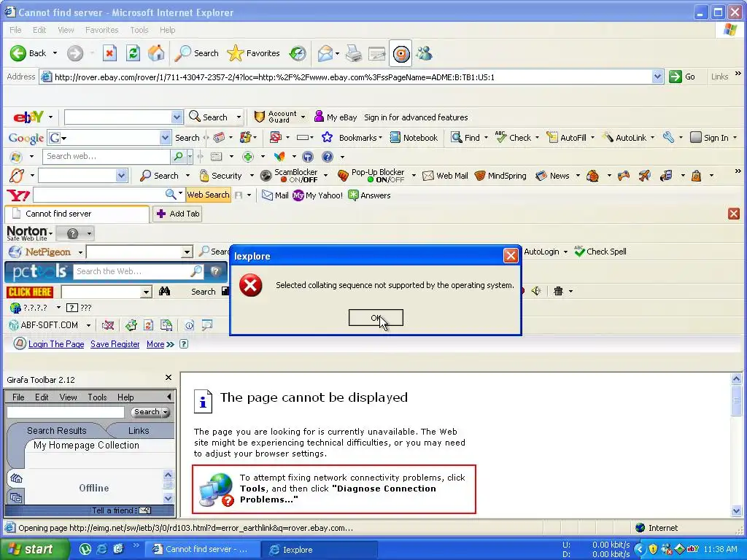Screen dimensions: 747x560
Task: Click the Yahoo Web Search button
Action: (208, 195)
